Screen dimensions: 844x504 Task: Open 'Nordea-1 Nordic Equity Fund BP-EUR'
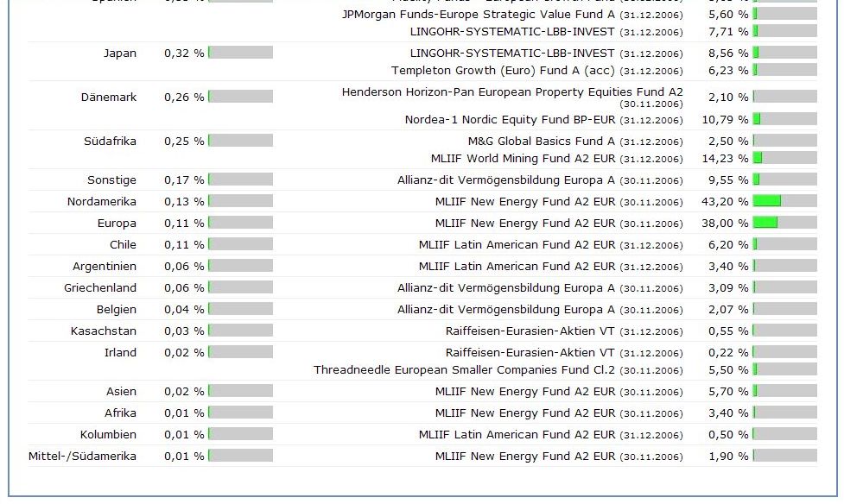[x=510, y=120]
